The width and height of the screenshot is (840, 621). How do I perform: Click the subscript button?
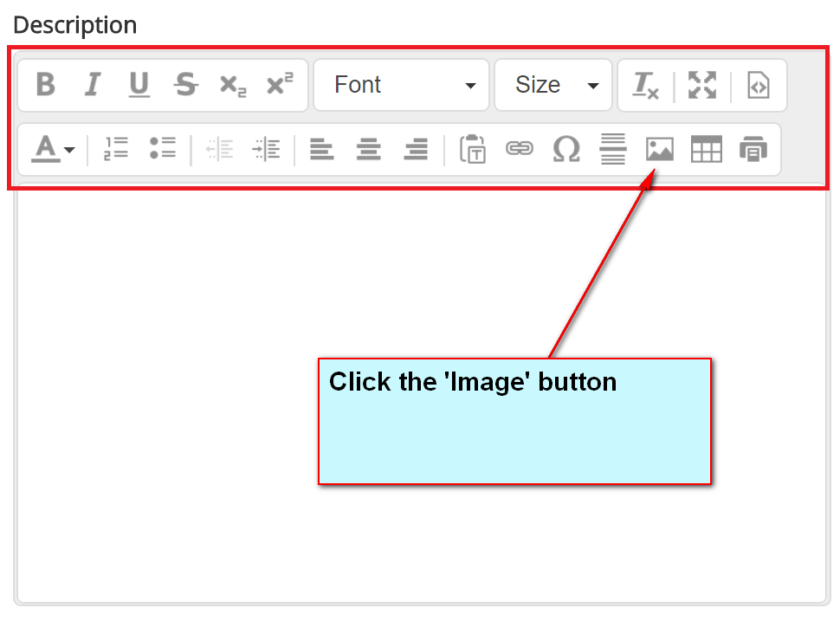pos(232,85)
